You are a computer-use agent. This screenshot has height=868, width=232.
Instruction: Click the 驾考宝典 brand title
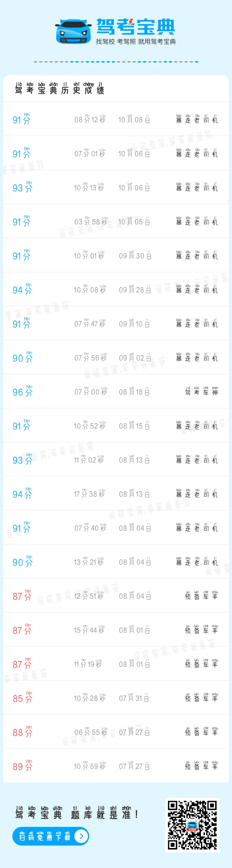(x=136, y=27)
